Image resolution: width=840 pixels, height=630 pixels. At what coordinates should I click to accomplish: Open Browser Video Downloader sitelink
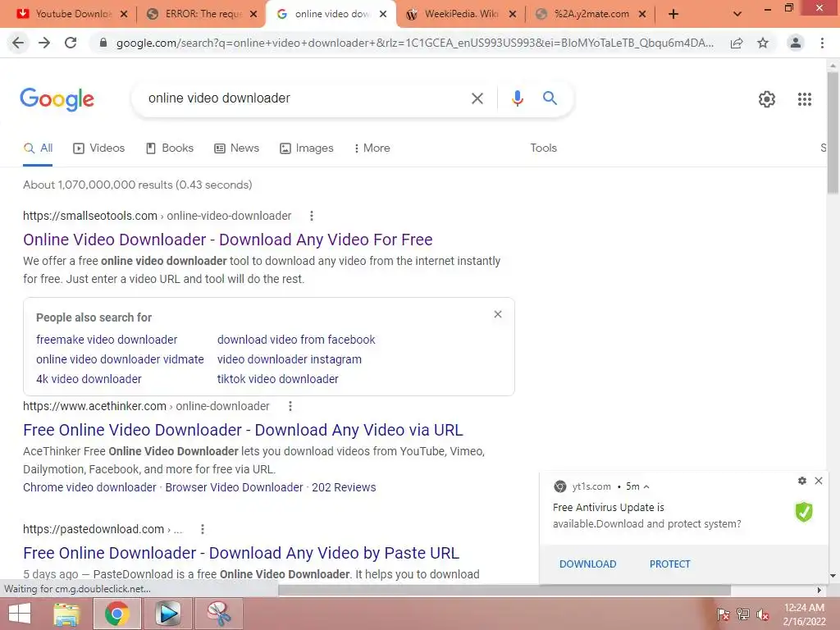tap(234, 487)
